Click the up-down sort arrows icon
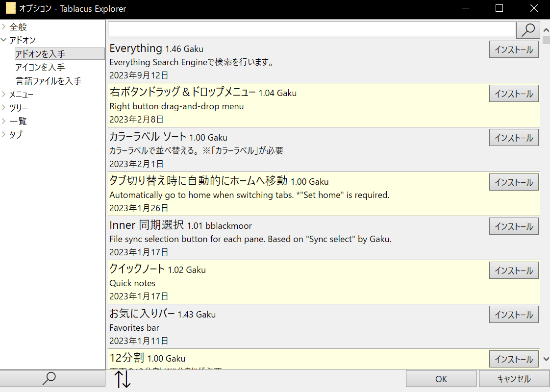The height and width of the screenshot is (392, 550). tap(123, 379)
